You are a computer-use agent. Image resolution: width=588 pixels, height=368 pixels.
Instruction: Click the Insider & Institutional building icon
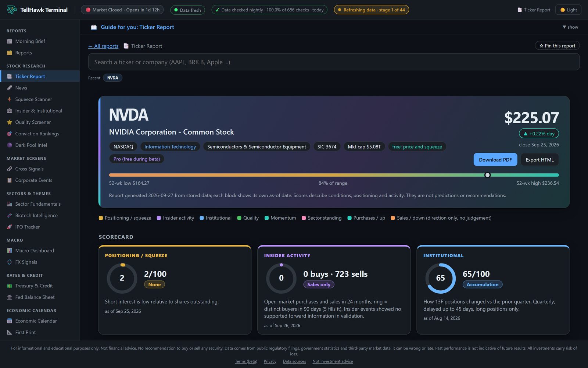(x=10, y=110)
